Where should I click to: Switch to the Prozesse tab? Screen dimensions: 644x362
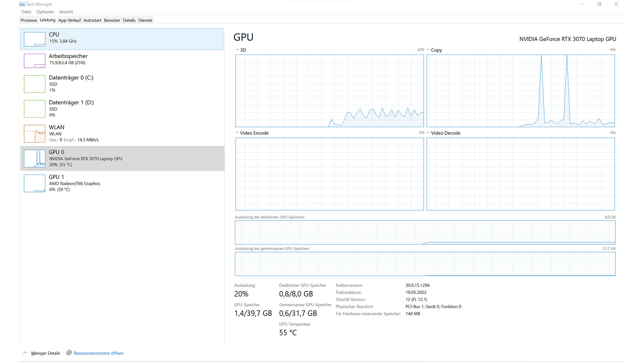point(29,20)
